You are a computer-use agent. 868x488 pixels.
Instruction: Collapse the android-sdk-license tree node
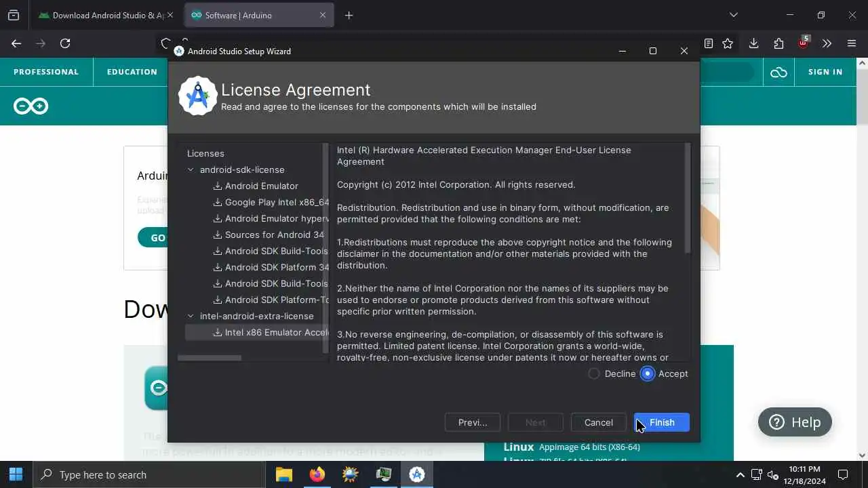point(191,169)
